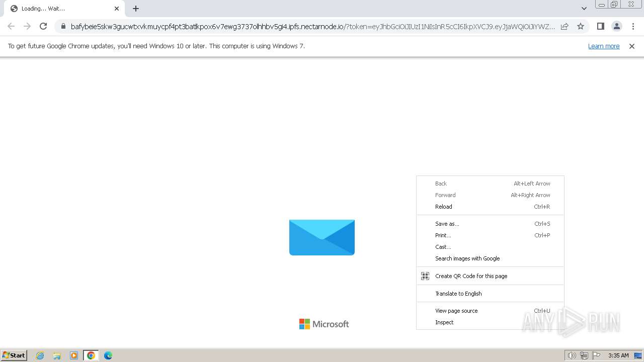
Task: Click the show desktop tray icon
Action: coord(638,355)
